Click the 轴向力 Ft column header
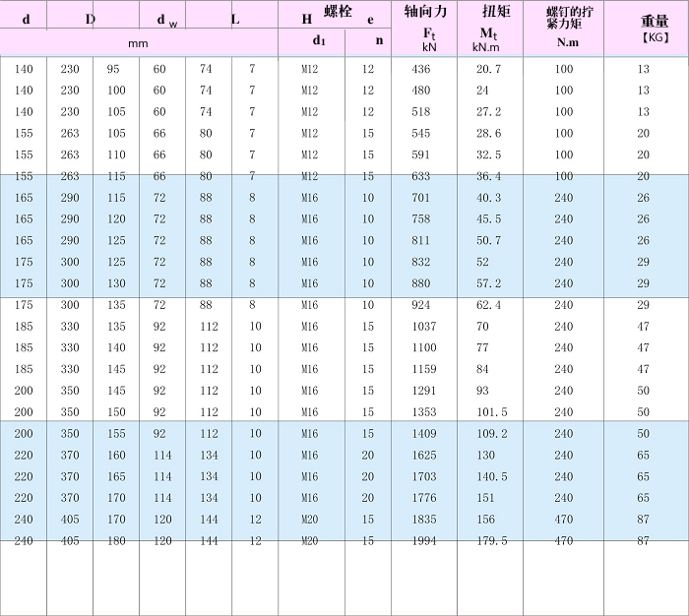This screenshot has width=689, height=616. (424, 29)
